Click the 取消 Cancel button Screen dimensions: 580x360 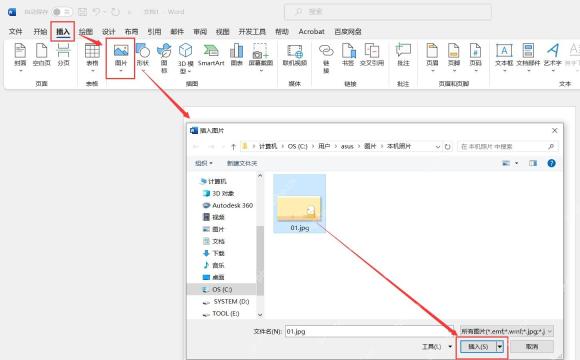[532, 347]
